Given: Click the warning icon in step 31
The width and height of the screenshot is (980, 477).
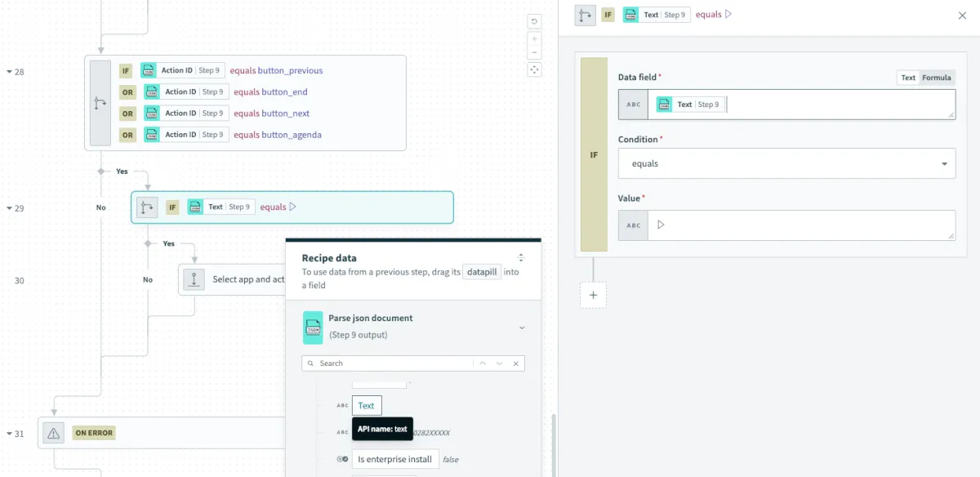Looking at the screenshot, I should pos(54,433).
